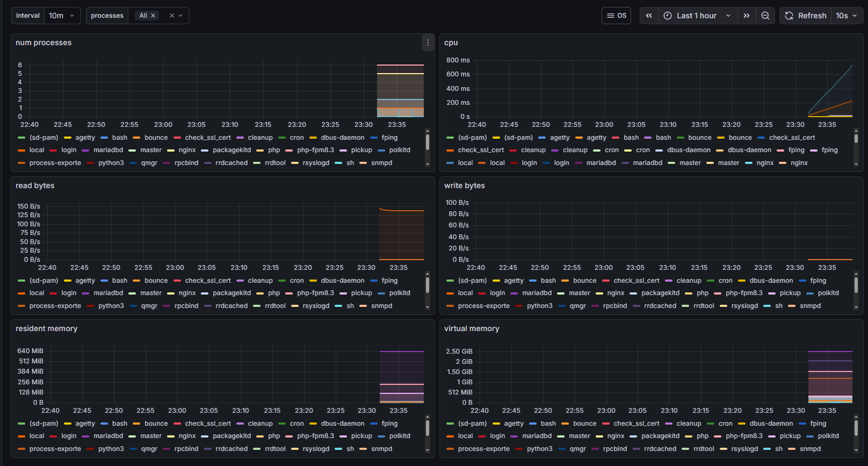Click the cpu panel title
Viewport: 868px width, 466px height.
point(451,42)
